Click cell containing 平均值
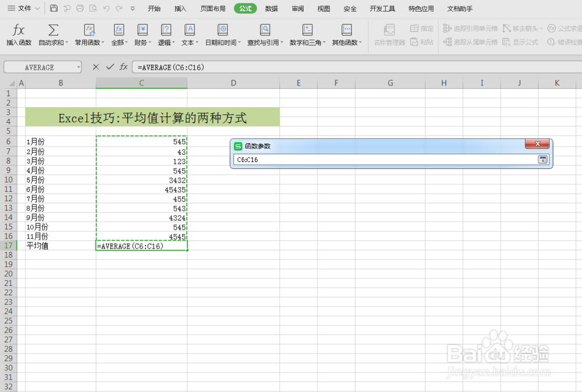The width and height of the screenshot is (582, 392). 61,245
